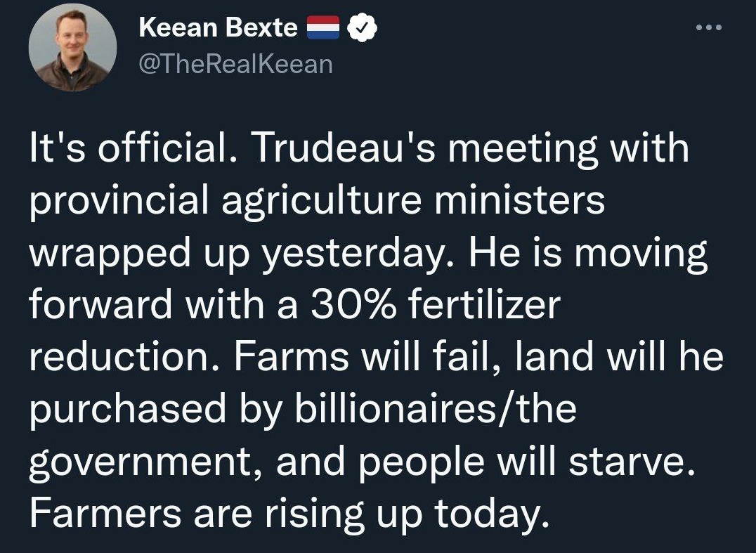Open Keean Bexte's profile picture
The image size is (756, 553).
click(72, 47)
